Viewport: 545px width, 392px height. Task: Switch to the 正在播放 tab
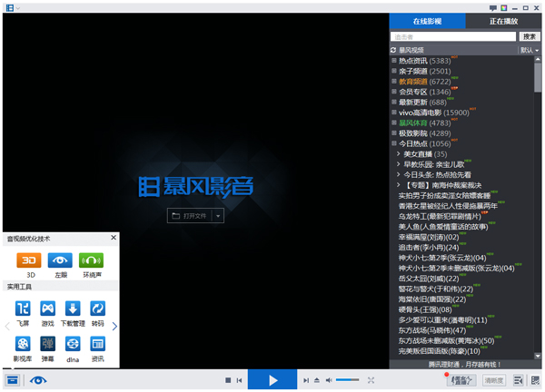point(503,21)
